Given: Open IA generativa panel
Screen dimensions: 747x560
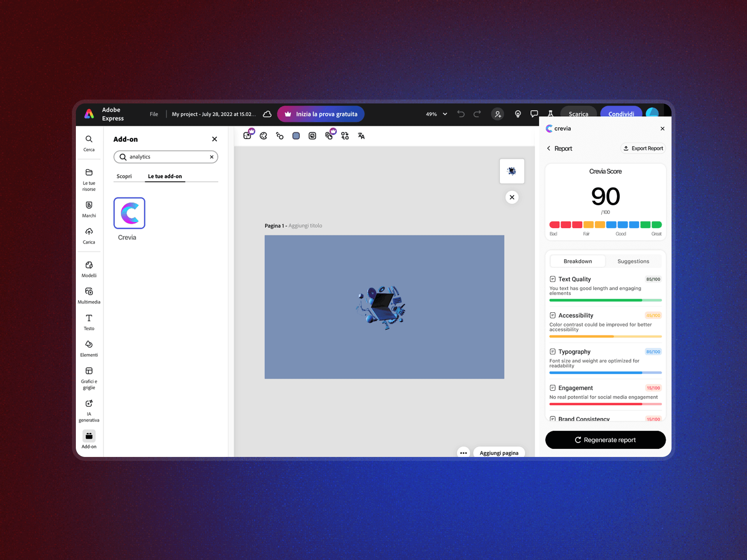Looking at the screenshot, I should pyautogui.click(x=89, y=410).
